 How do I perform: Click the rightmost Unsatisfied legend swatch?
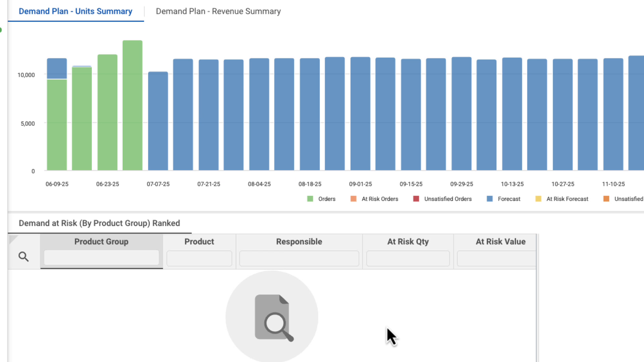coord(606,199)
